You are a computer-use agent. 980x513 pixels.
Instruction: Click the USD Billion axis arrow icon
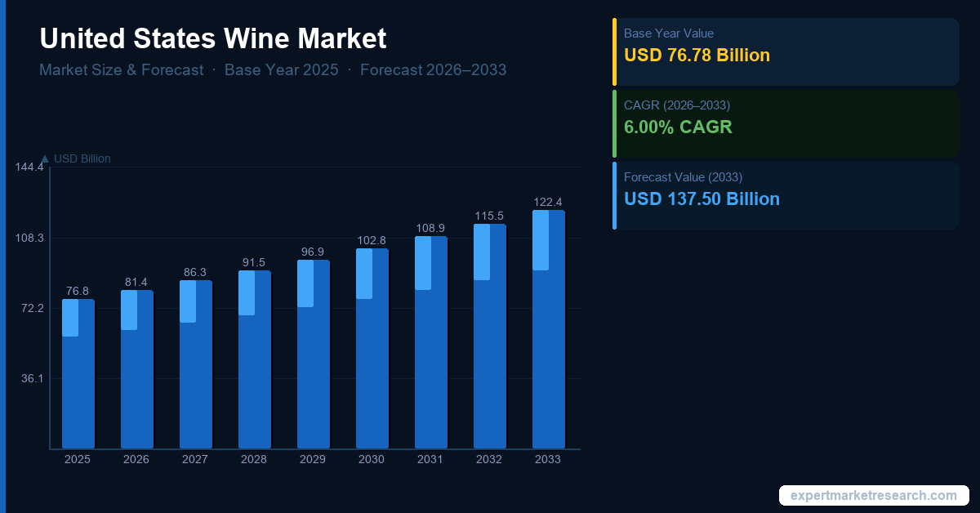[x=44, y=158]
